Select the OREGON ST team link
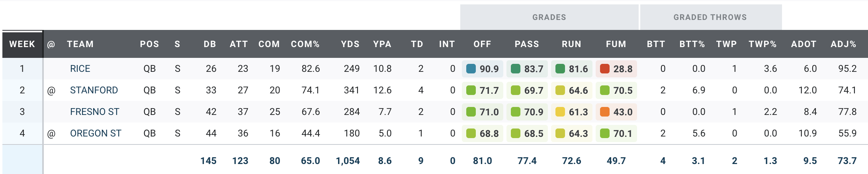Viewport: 868px width, 174px height. [96, 133]
